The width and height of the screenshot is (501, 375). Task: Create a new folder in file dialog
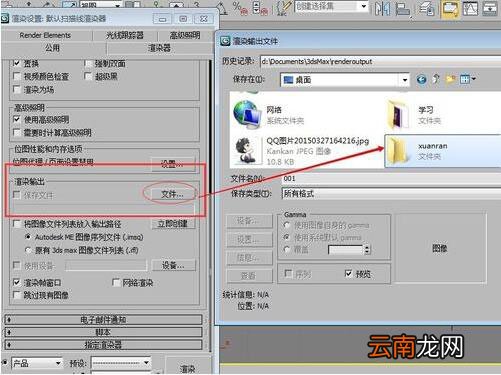pyautogui.click(x=450, y=79)
